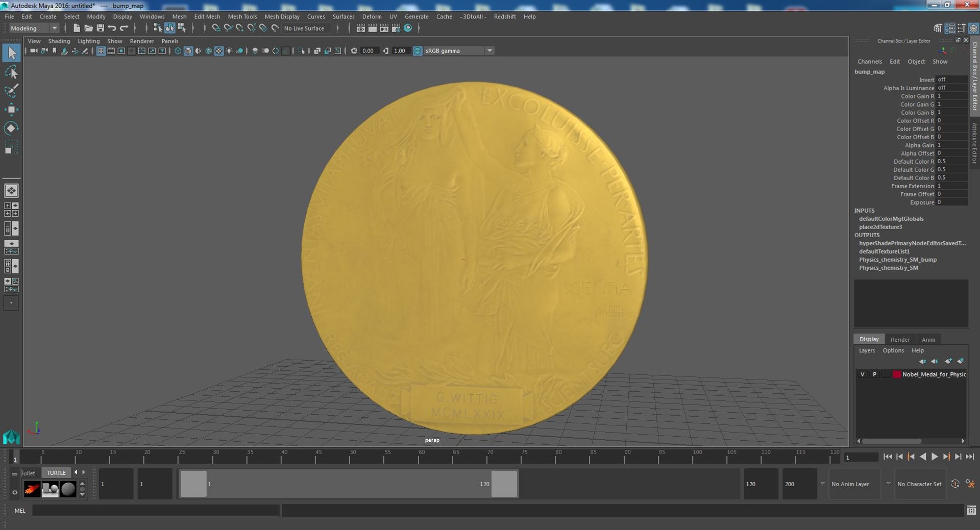Choose the Scale tool
980x530 pixels.
pyautogui.click(x=11, y=147)
